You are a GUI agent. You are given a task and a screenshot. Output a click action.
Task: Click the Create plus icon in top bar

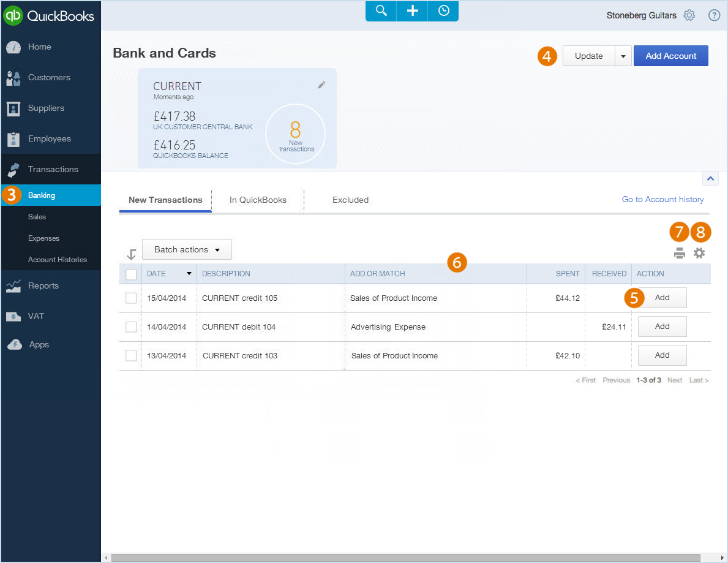coord(411,11)
